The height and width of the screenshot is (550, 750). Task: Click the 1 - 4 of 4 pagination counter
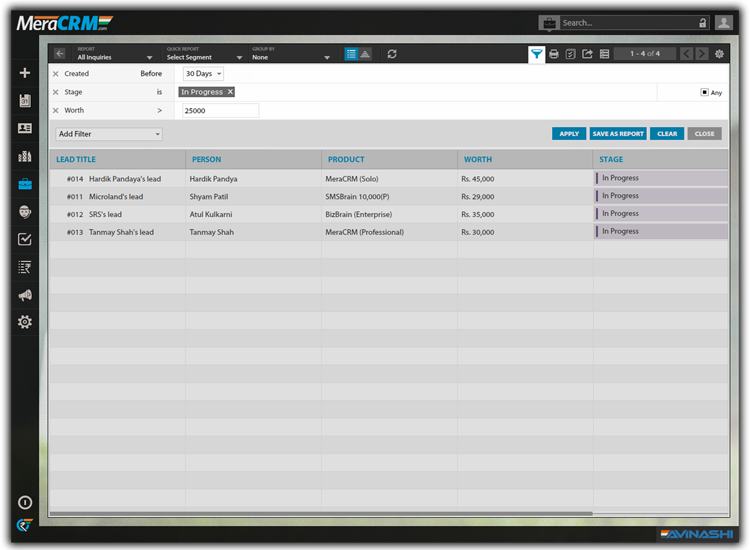(645, 54)
